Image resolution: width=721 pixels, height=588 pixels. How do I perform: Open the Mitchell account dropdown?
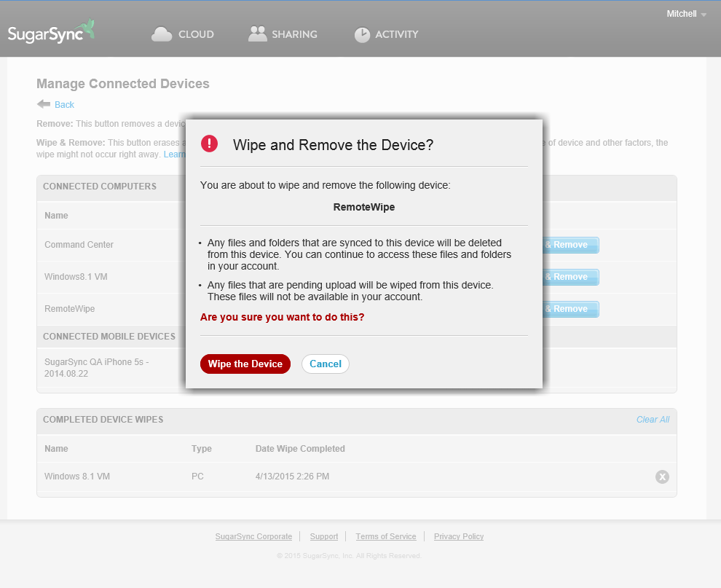tap(685, 13)
